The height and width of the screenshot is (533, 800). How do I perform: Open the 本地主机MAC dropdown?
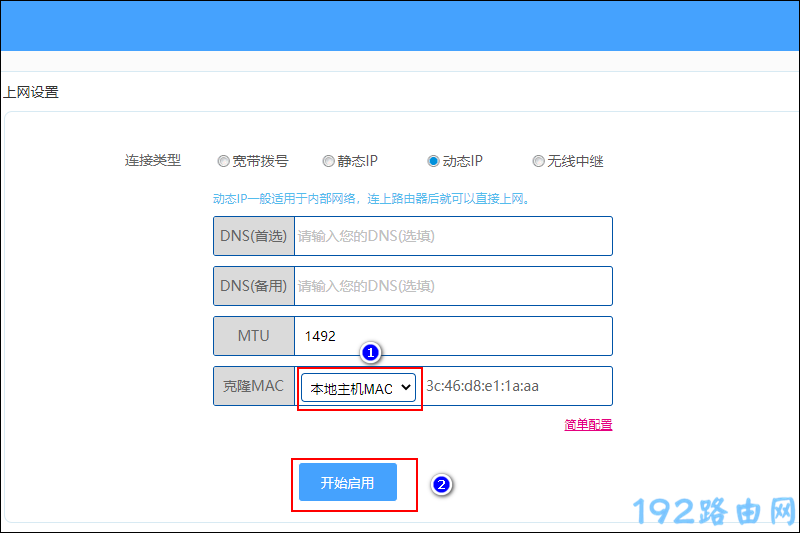click(359, 388)
